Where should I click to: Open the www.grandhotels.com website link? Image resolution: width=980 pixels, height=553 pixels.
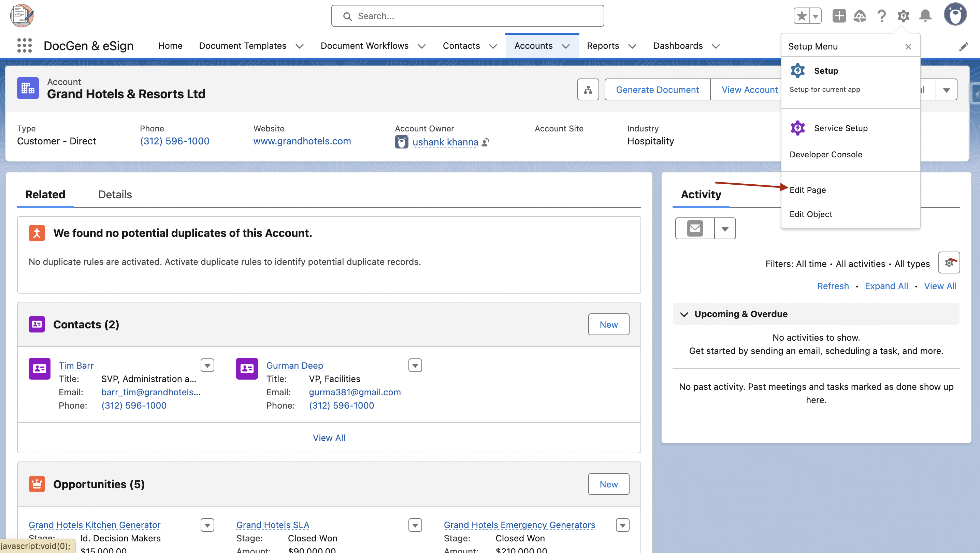pos(302,141)
